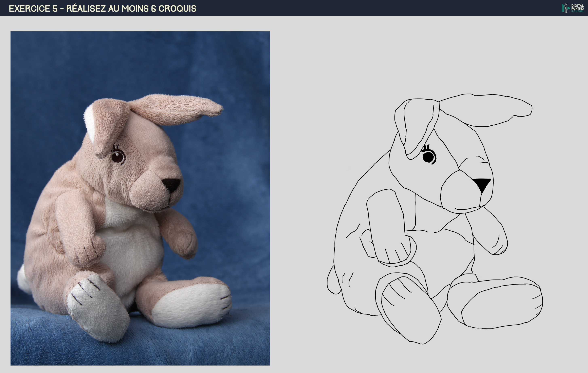Screen dimensions: 588x373
Task: Click the Digital Painting School stylus pen icon
Action: 566,8
